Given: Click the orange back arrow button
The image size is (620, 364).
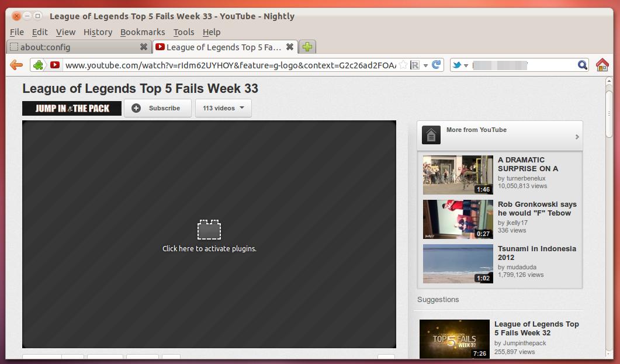Looking at the screenshot, I should coord(16,65).
